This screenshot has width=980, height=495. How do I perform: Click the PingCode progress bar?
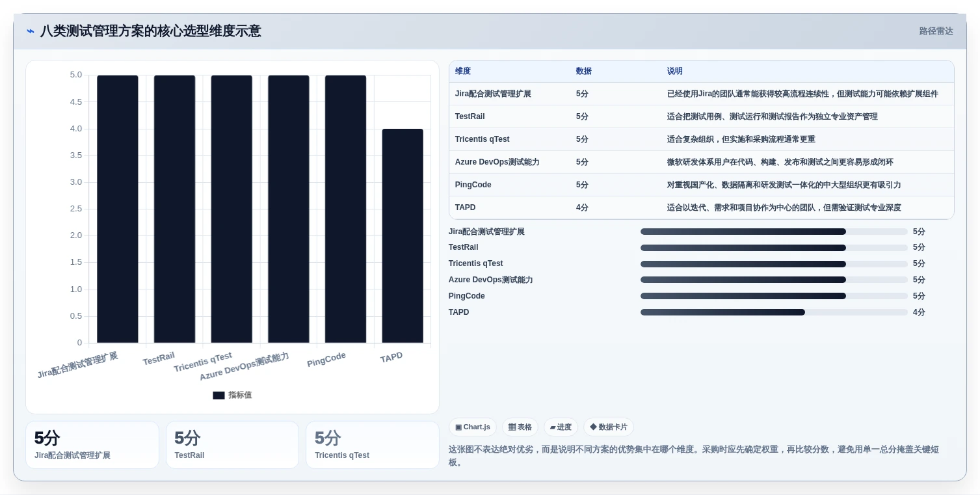click(774, 296)
